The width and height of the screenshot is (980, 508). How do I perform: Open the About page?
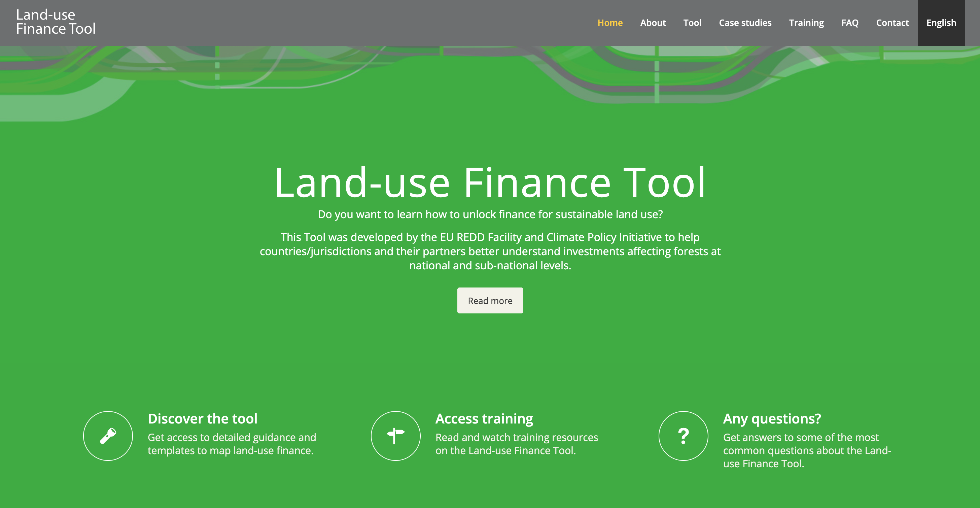[x=653, y=23]
